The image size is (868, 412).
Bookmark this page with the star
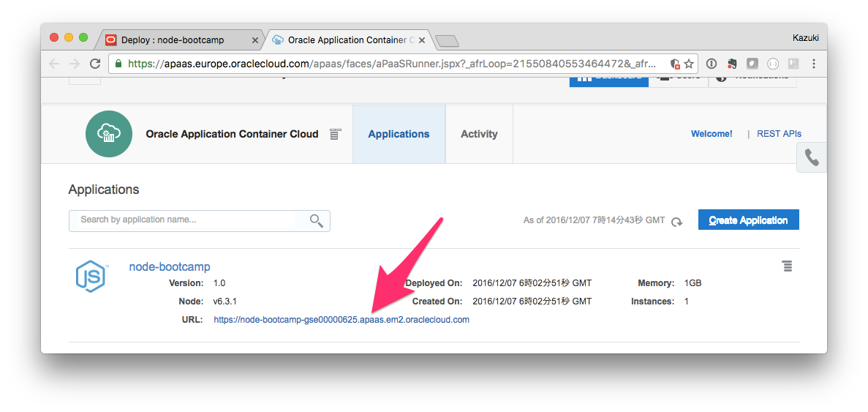coord(689,64)
